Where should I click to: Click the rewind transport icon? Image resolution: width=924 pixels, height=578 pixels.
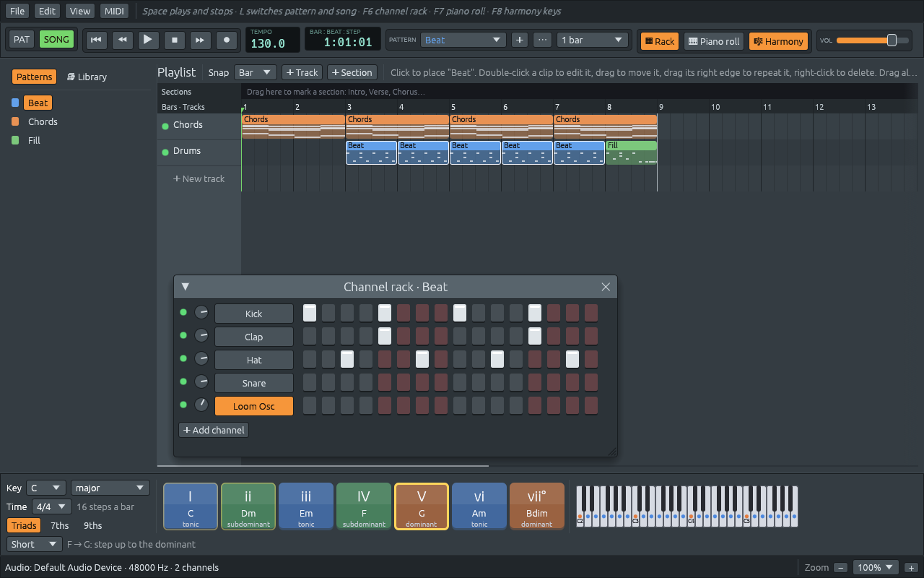tap(122, 40)
